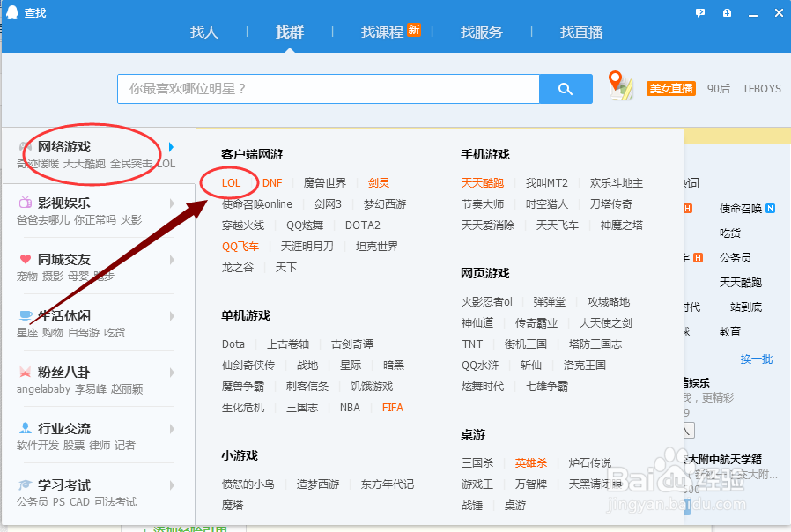This screenshot has height=532, width=791.
Task: Select 刀塔传奇 mobile game
Action: click(611, 204)
